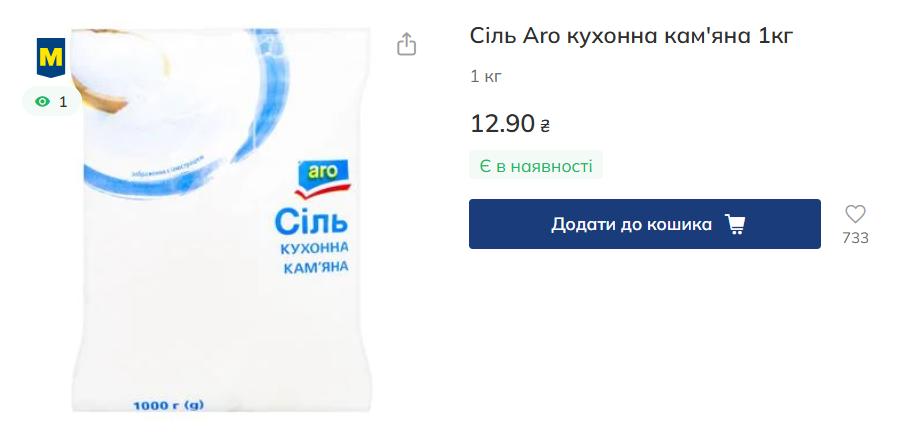Image resolution: width=918 pixels, height=432 pixels.
Task: Click the hryvnia currency symbol after the price
Action: click(x=545, y=125)
